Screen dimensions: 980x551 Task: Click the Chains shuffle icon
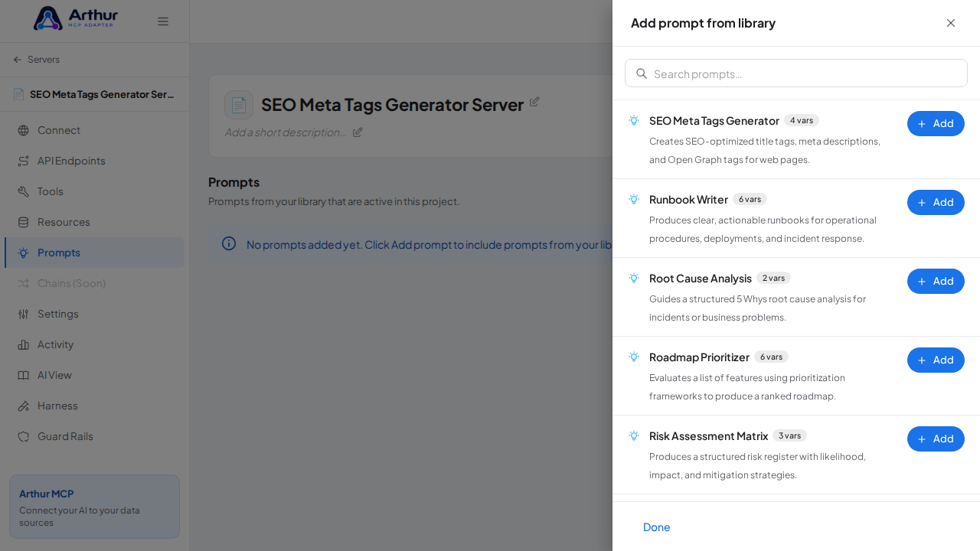(x=23, y=283)
